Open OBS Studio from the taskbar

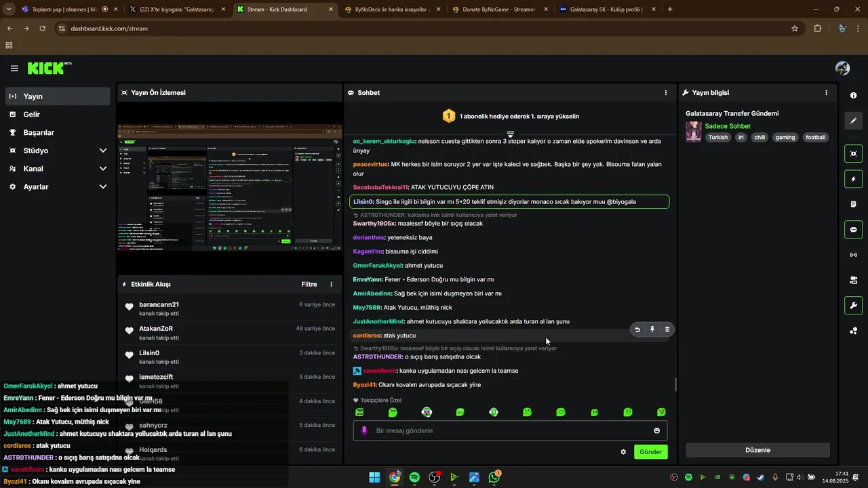[x=435, y=477]
